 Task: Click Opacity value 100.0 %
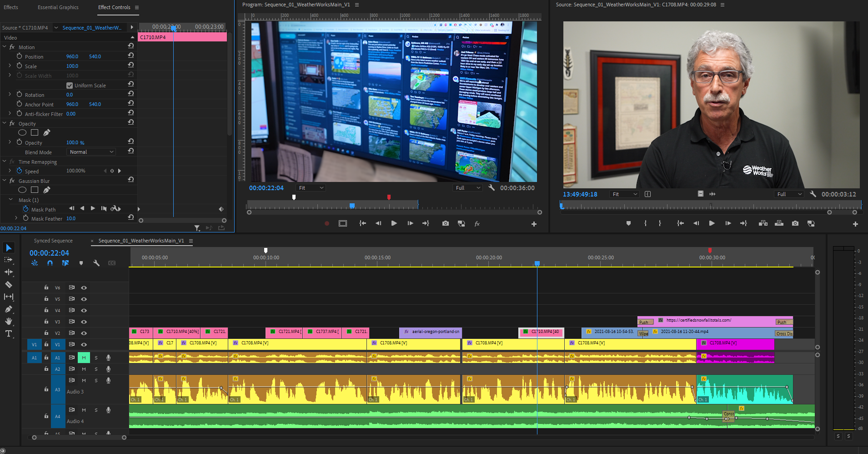(75, 142)
